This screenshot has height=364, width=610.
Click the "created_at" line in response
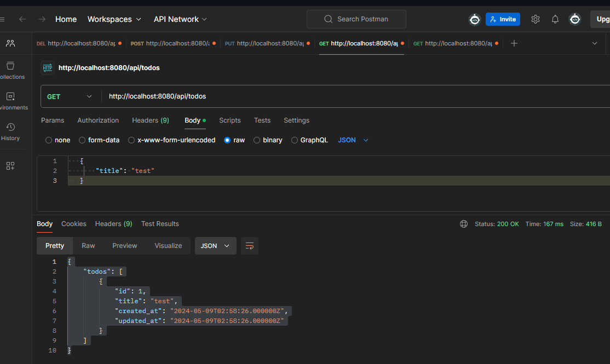click(x=201, y=311)
